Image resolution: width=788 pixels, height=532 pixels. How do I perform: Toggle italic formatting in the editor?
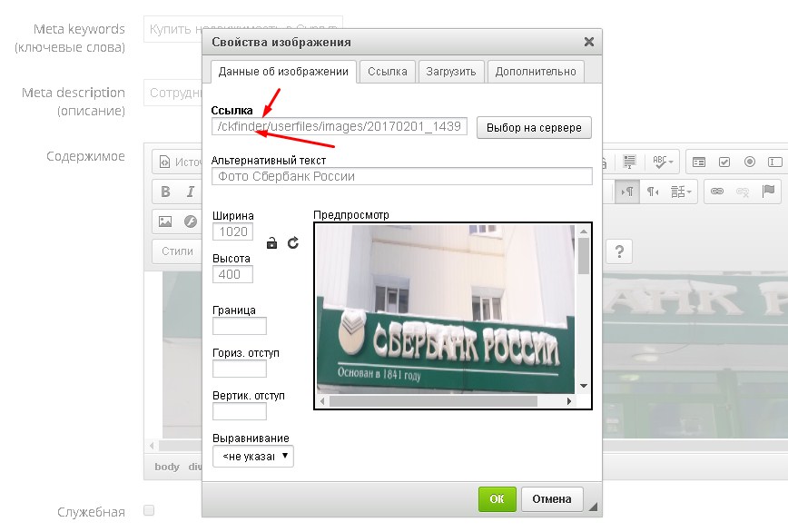[191, 192]
